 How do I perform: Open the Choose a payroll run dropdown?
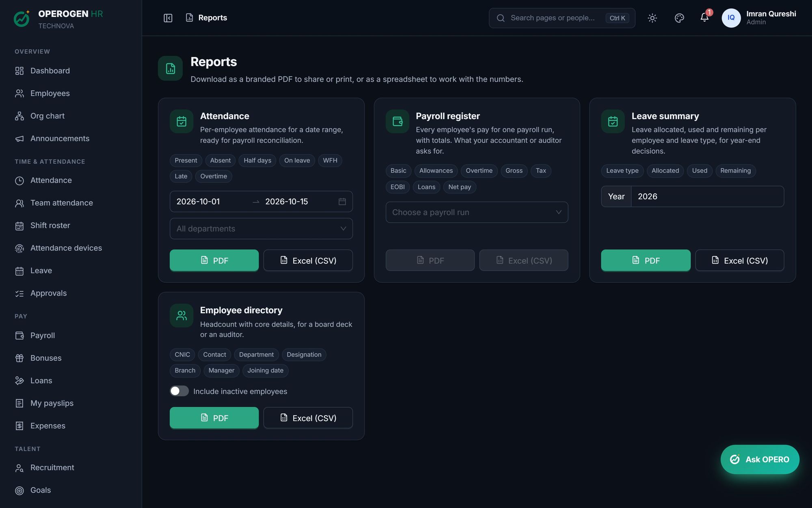click(477, 212)
